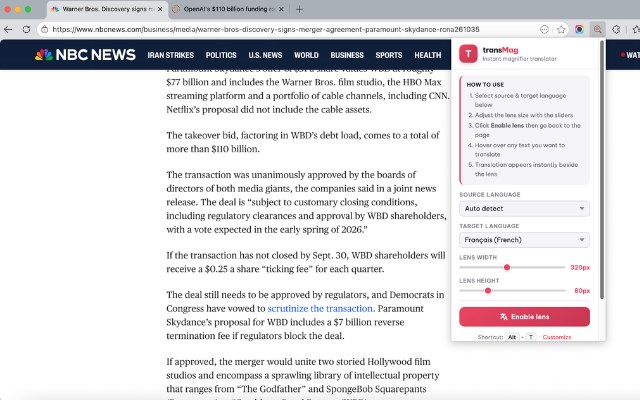Open the colorful circle extension icon
Image resolution: width=640 pixels, height=400 pixels.
(x=579, y=29)
